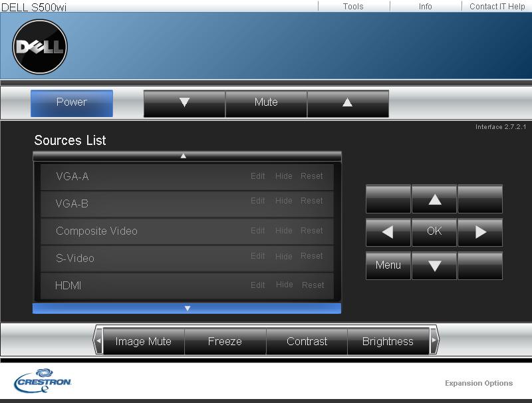Navigate left on the directional pad
Viewport: 532px width, 403px height.
tap(388, 232)
